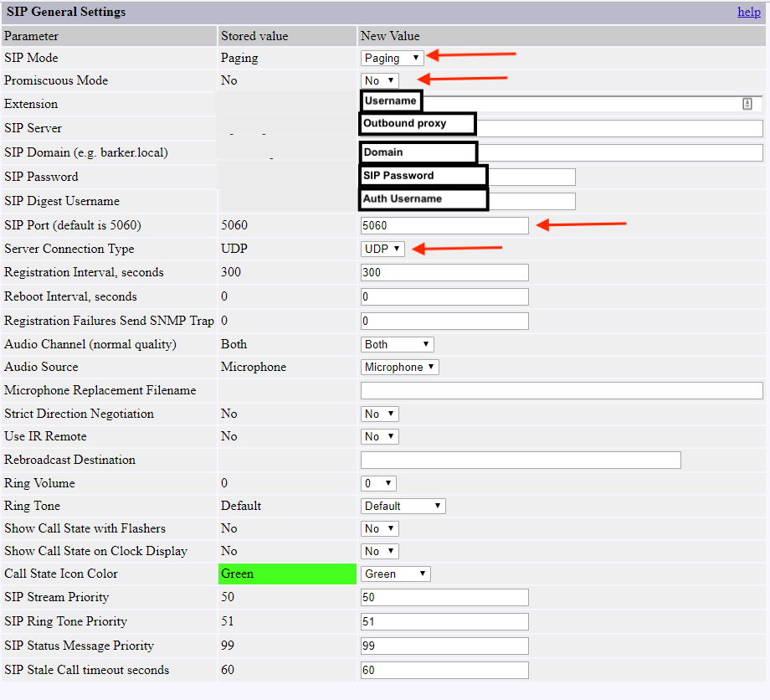Open the help link
Viewport: 770px width, 700px height.
click(749, 12)
